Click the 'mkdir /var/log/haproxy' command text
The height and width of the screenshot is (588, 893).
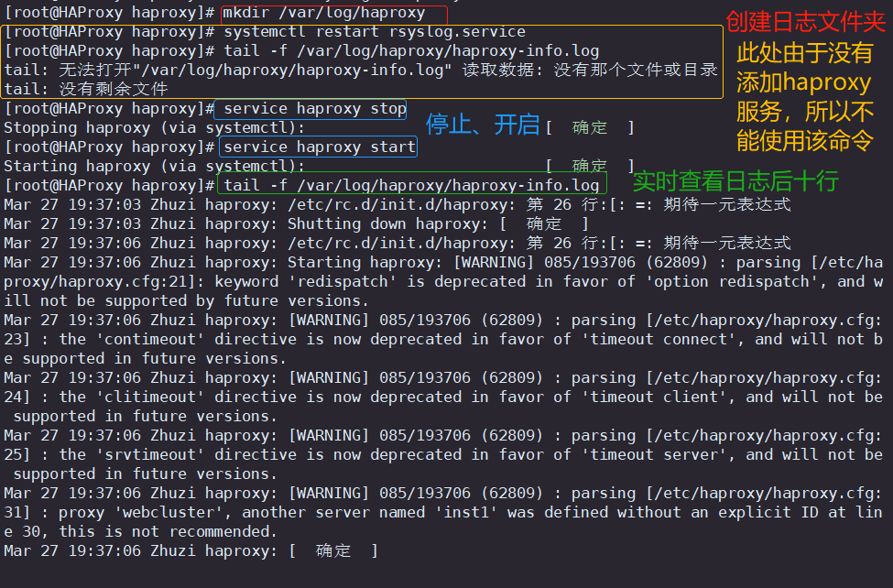(x=323, y=13)
